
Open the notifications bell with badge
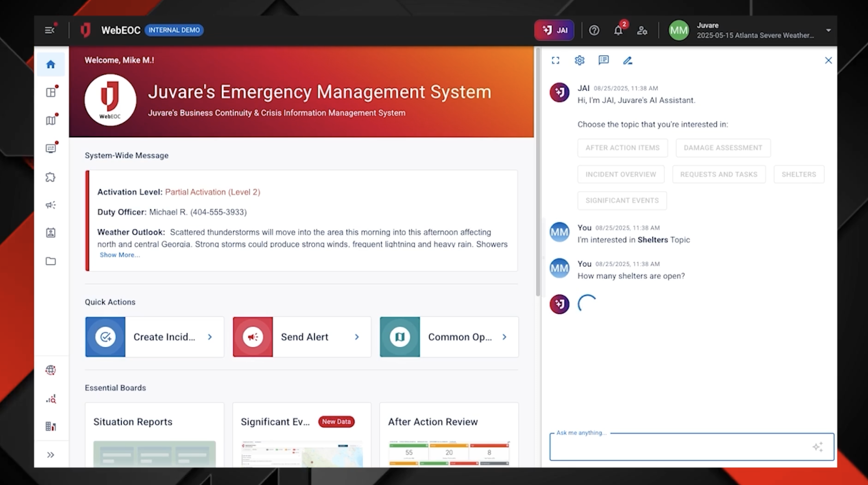[618, 30]
